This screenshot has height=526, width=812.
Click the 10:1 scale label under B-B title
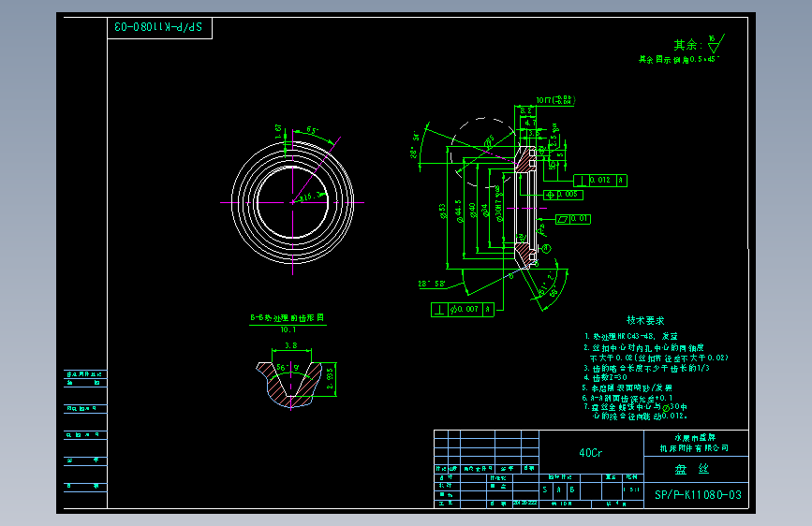pyautogui.click(x=288, y=329)
